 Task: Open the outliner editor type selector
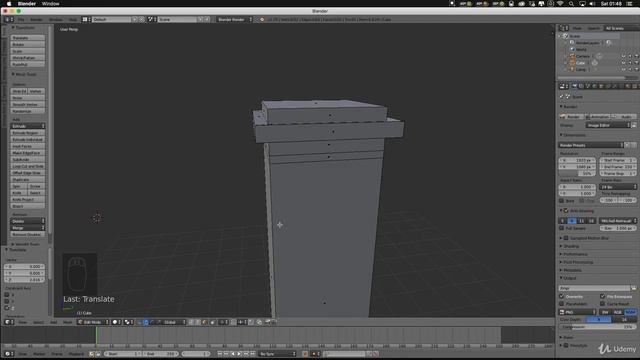point(564,28)
